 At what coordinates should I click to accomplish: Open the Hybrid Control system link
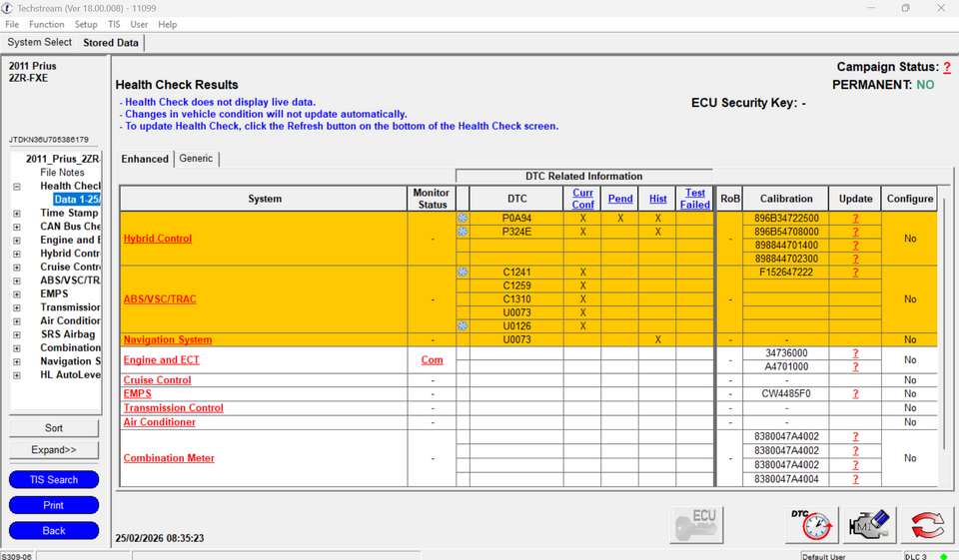click(x=158, y=239)
